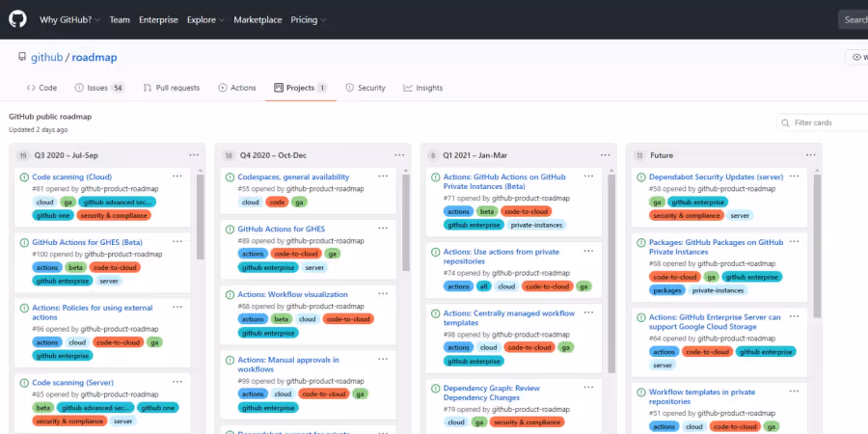This screenshot has height=434, width=868.
Task: Click the Q3 2020 column scrollbar
Action: (x=200, y=217)
